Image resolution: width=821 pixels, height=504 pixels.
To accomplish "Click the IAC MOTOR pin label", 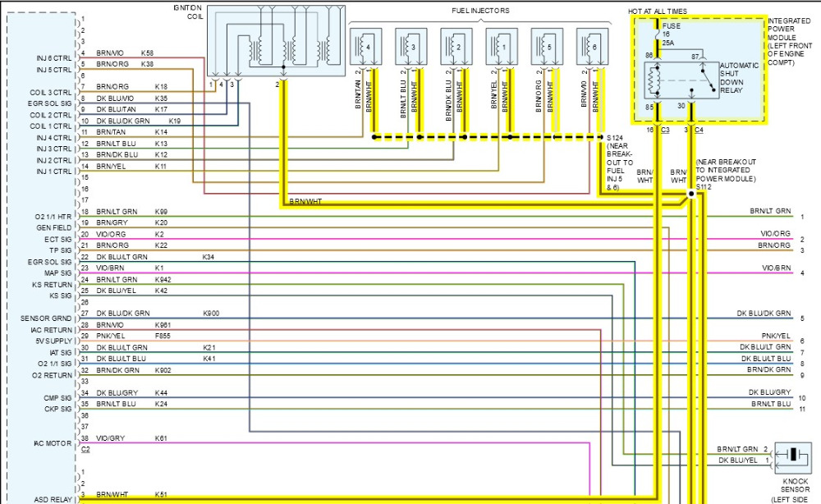I will 53,443.
